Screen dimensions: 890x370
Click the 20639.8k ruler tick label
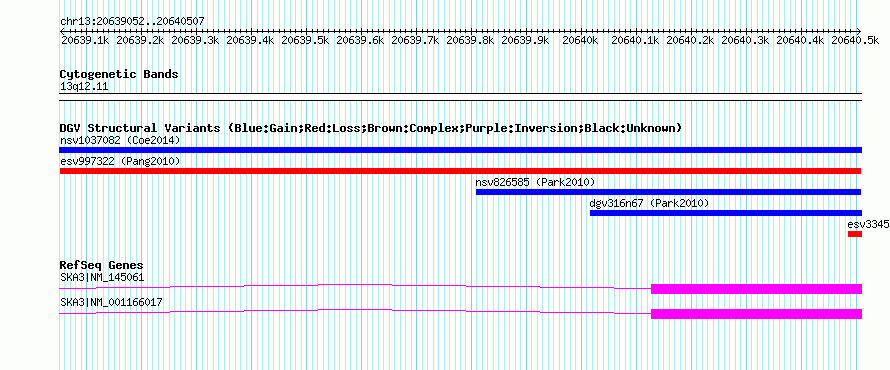471,40
